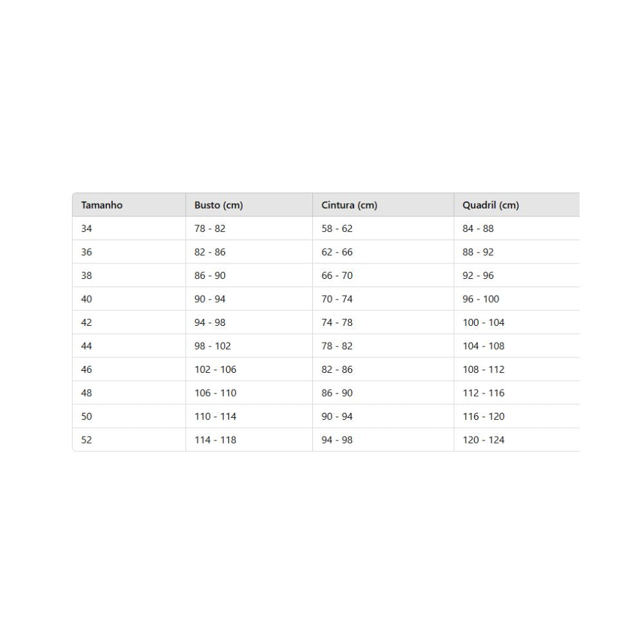Click size 48 cell
This screenshot has width=644, height=644.
87,393
